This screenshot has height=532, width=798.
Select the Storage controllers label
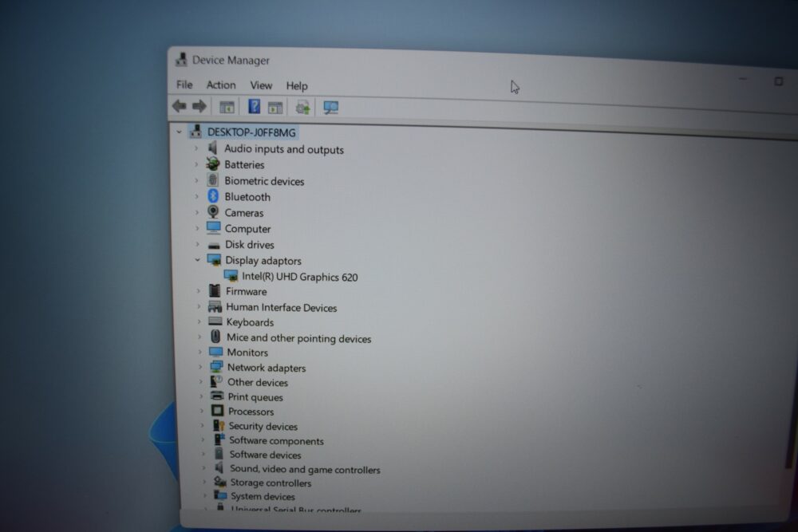[271, 483]
